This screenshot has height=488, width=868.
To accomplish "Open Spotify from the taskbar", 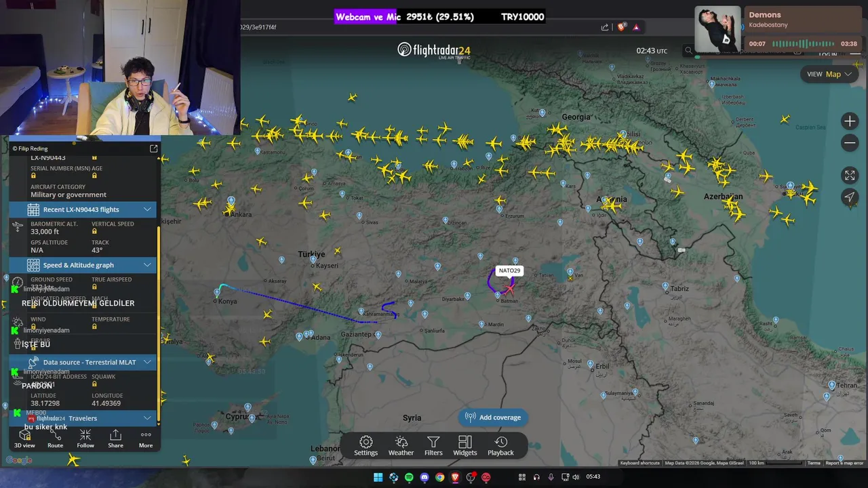I will tap(409, 477).
